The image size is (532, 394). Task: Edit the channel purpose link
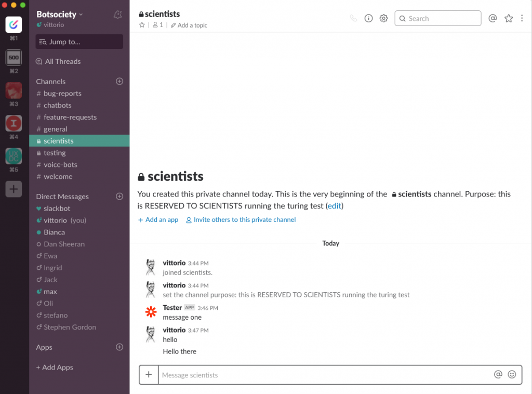(x=334, y=206)
